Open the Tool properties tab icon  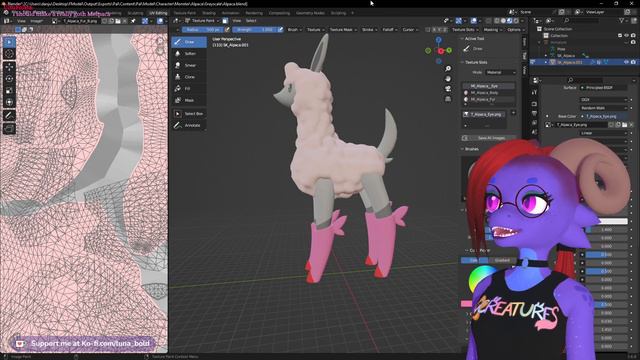[x=534, y=93]
